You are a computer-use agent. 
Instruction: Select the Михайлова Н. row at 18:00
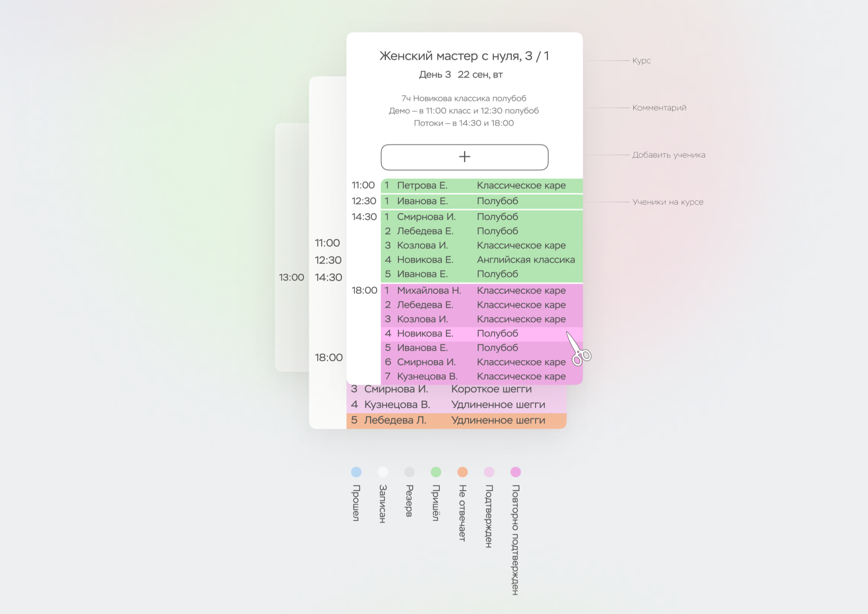tap(481, 290)
